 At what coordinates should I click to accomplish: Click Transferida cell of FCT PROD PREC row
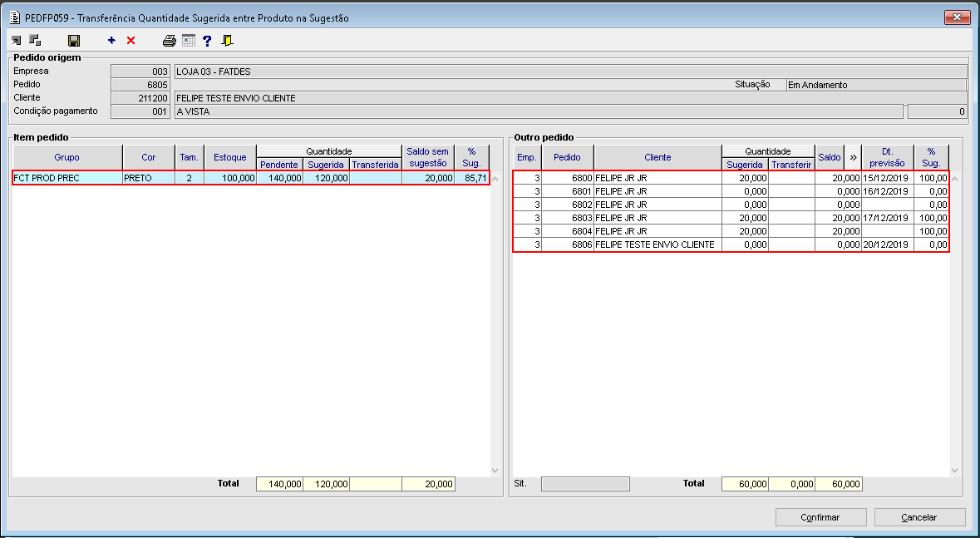pyautogui.click(x=375, y=178)
